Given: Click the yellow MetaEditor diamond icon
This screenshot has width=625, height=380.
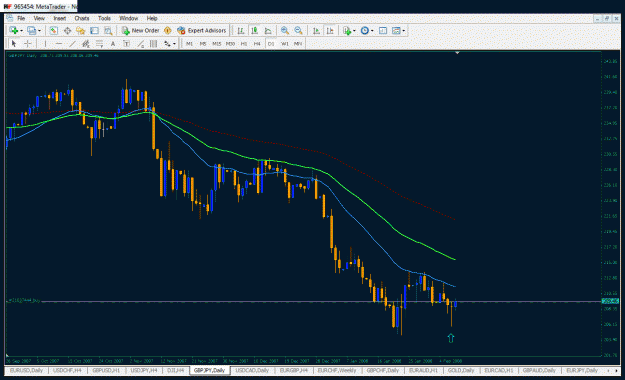Looking at the screenshot, I should click(168, 30).
